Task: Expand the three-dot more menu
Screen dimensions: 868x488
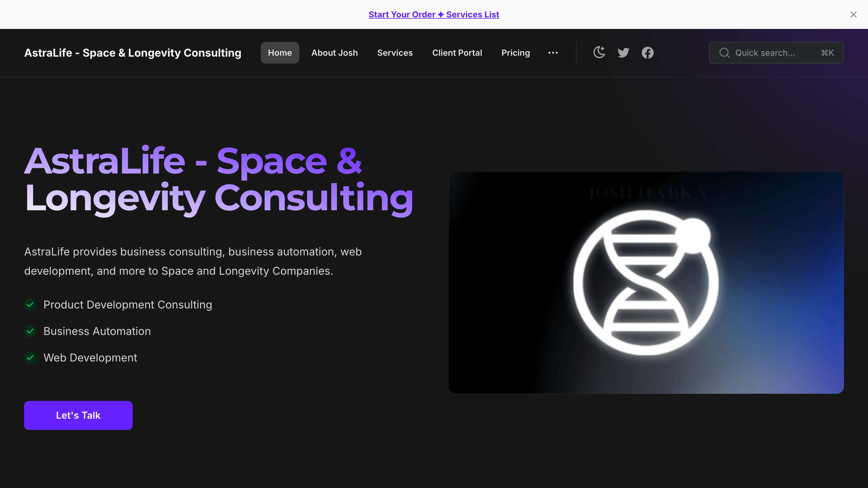Action: (x=553, y=52)
